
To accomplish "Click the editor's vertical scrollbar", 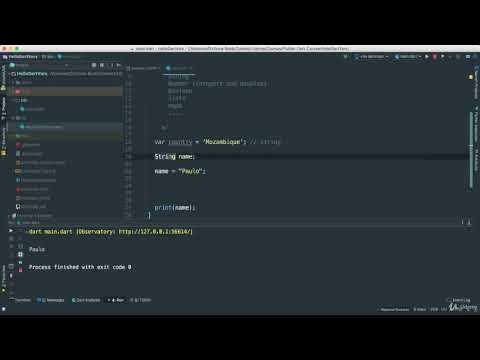I will pyautogui.click(x=471, y=150).
